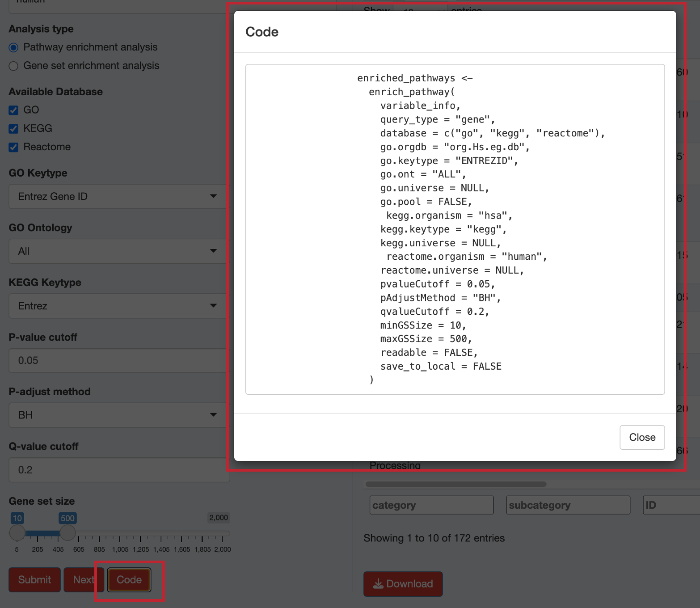Image resolution: width=700 pixels, height=608 pixels.
Task: Open the GO Ontology dropdown
Action: click(119, 251)
